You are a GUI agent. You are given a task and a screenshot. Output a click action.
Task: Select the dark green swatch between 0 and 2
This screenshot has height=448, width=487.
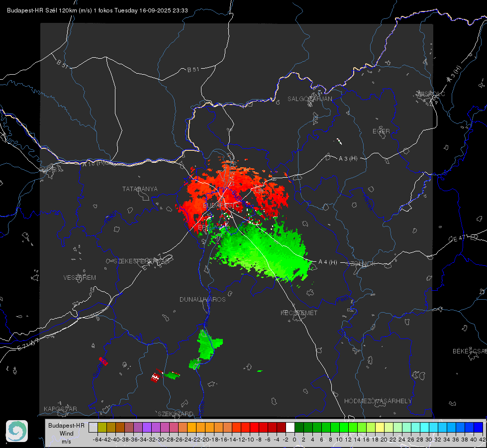click(299, 427)
